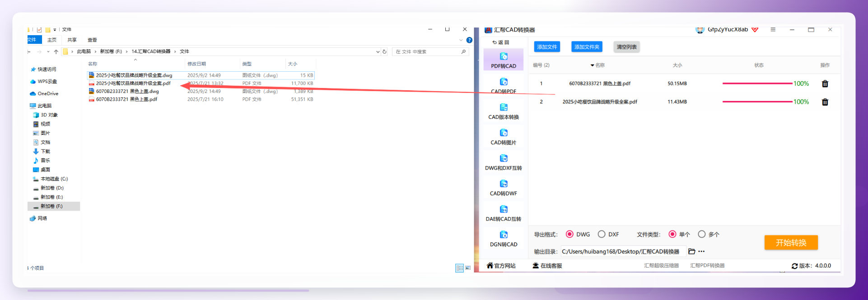The width and height of the screenshot is (868, 300).
Task: Choose 单个 file type option
Action: point(672,234)
